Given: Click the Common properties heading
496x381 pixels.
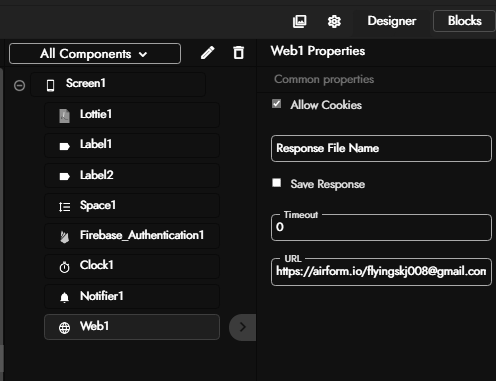Looking at the screenshot, I should (324, 79).
